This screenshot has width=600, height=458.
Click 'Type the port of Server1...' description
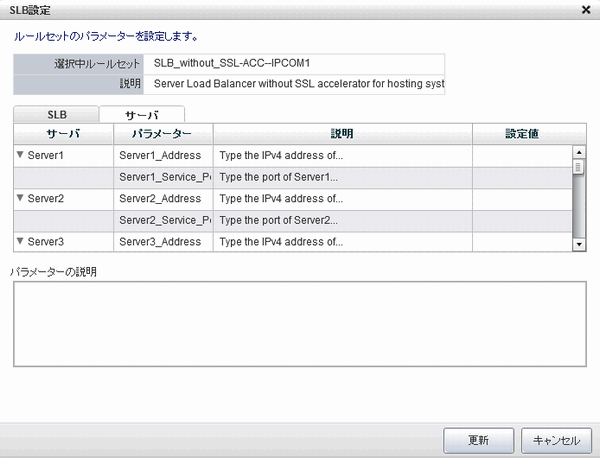click(x=278, y=177)
